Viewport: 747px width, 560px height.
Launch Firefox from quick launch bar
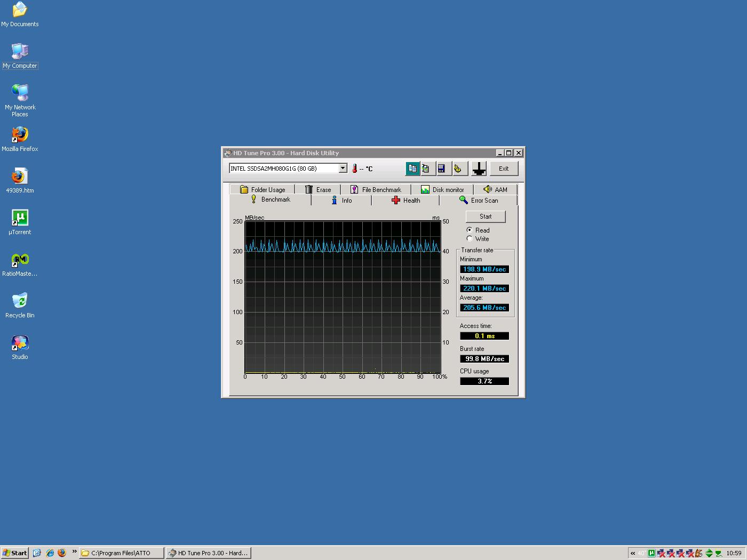tap(62, 553)
